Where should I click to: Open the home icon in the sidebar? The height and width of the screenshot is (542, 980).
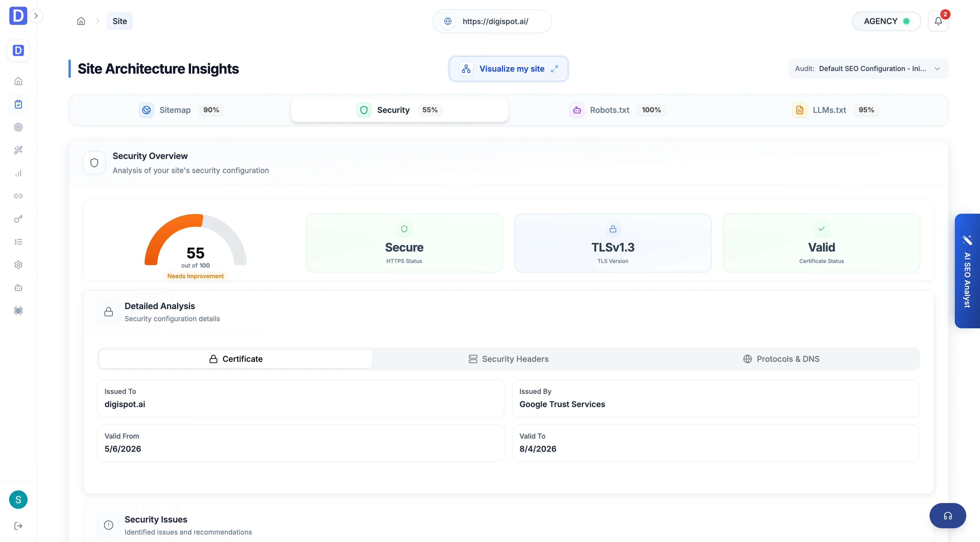click(18, 81)
